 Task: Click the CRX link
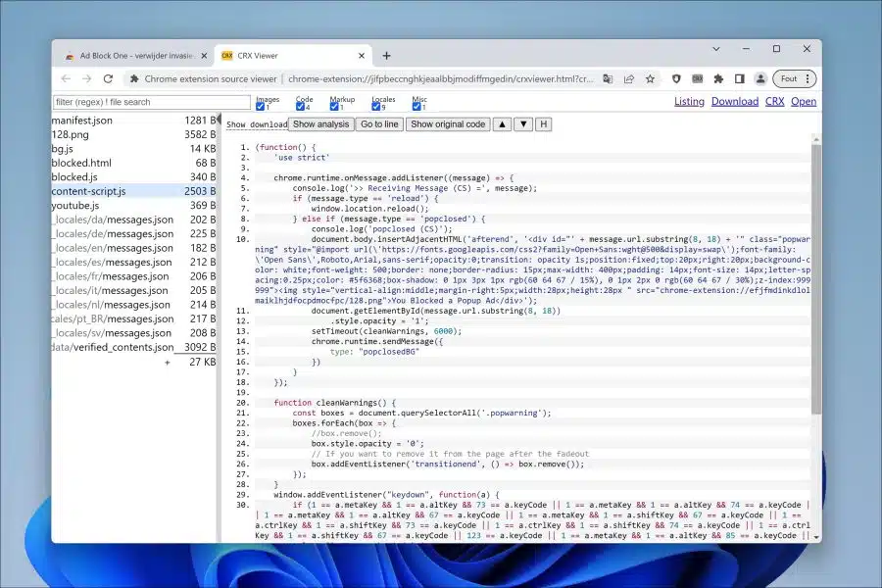point(774,101)
